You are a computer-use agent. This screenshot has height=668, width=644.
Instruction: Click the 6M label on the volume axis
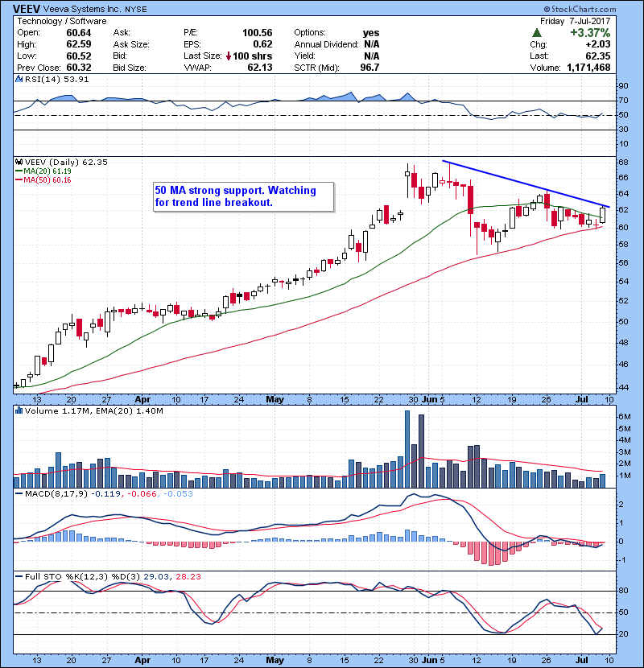pos(624,417)
